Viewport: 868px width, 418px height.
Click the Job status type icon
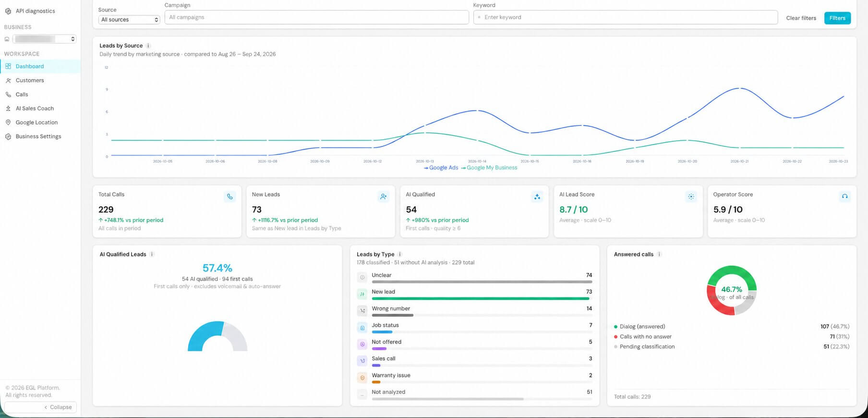(362, 328)
